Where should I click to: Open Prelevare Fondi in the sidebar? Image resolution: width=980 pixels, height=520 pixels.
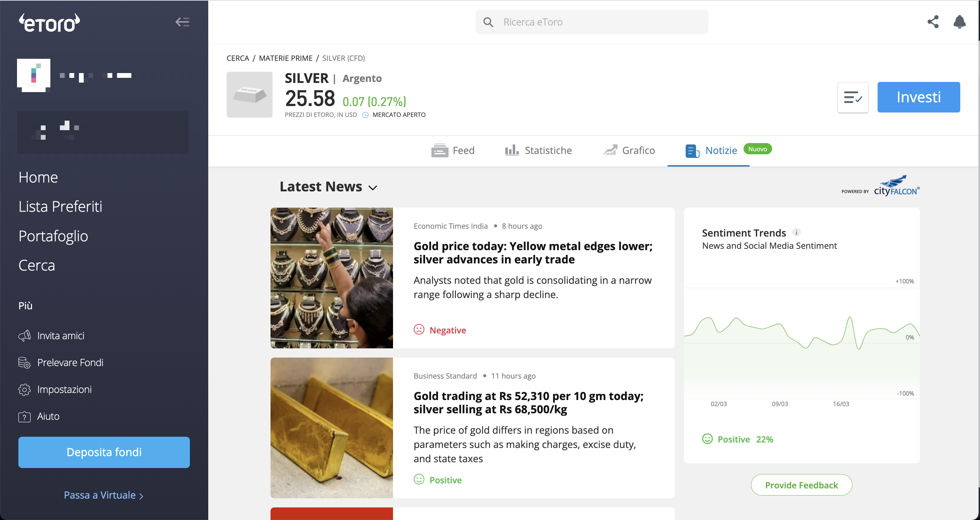[61, 363]
